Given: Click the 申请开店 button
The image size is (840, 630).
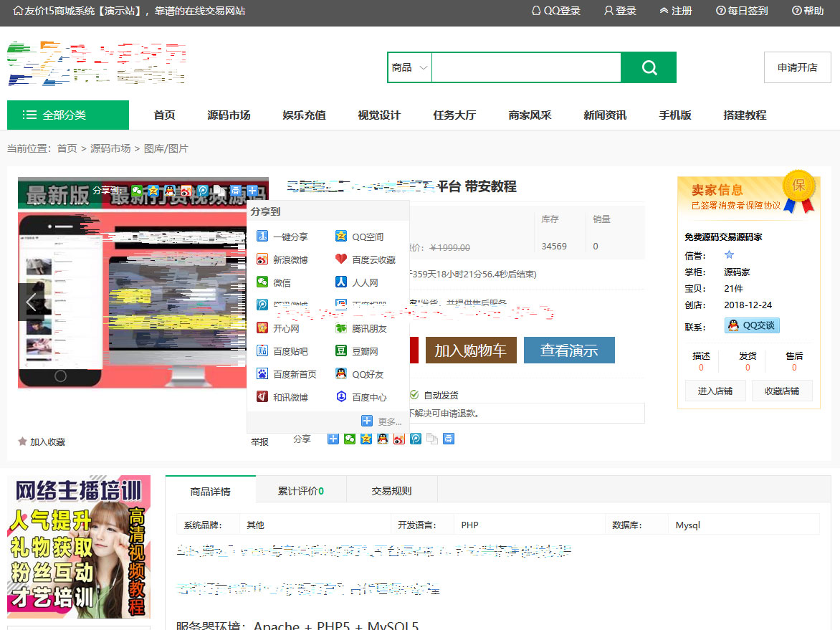Looking at the screenshot, I should [x=797, y=67].
